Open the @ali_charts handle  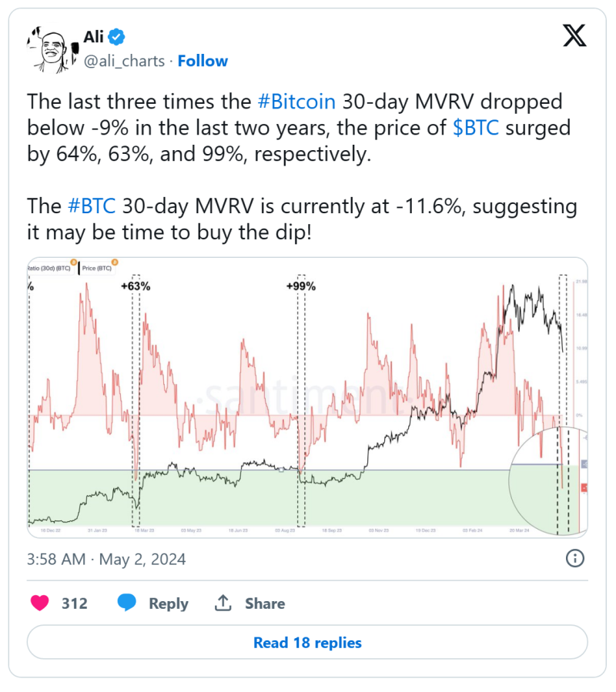point(125,61)
